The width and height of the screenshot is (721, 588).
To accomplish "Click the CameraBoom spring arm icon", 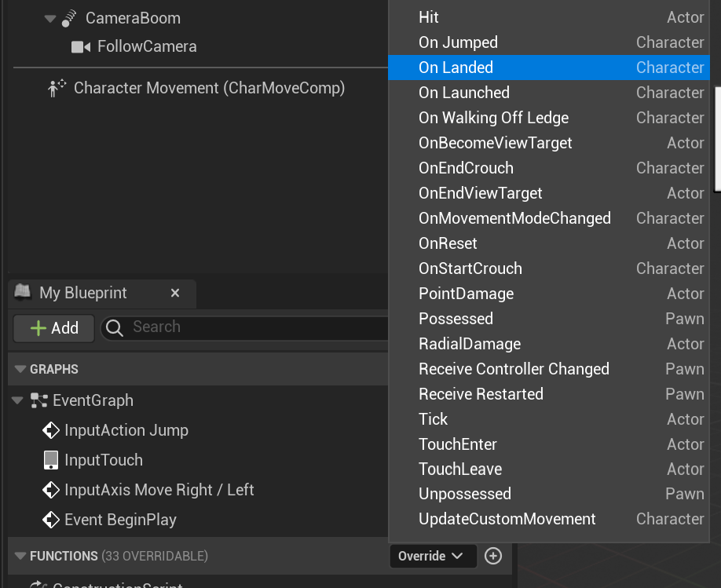I will pos(69,18).
